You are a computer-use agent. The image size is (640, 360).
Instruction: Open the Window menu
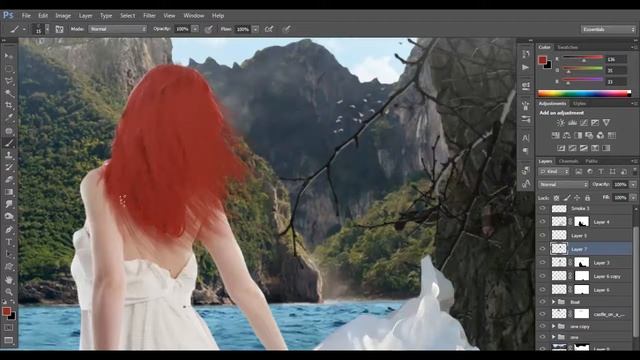pos(193,16)
